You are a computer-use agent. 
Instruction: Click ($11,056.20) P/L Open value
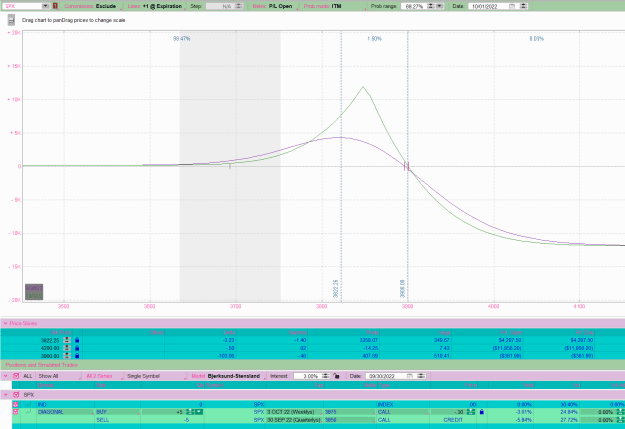(x=507, y=348)
